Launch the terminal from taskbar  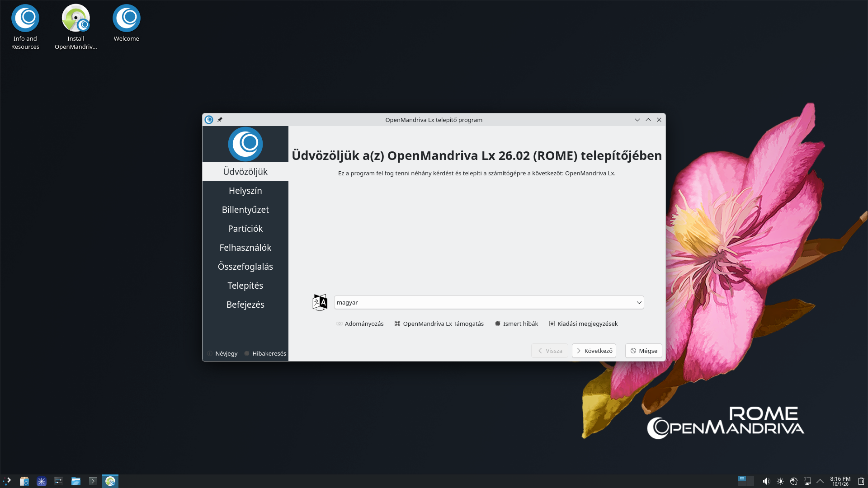tap(93, 481)
